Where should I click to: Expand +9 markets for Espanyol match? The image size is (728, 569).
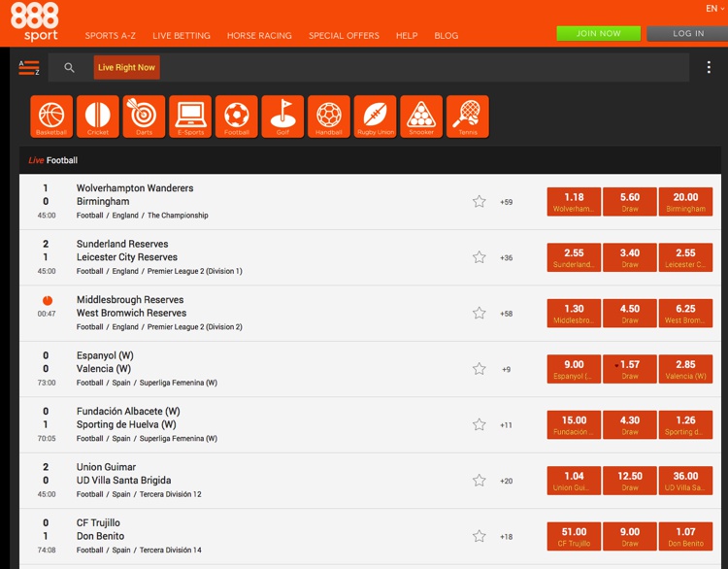506,369
